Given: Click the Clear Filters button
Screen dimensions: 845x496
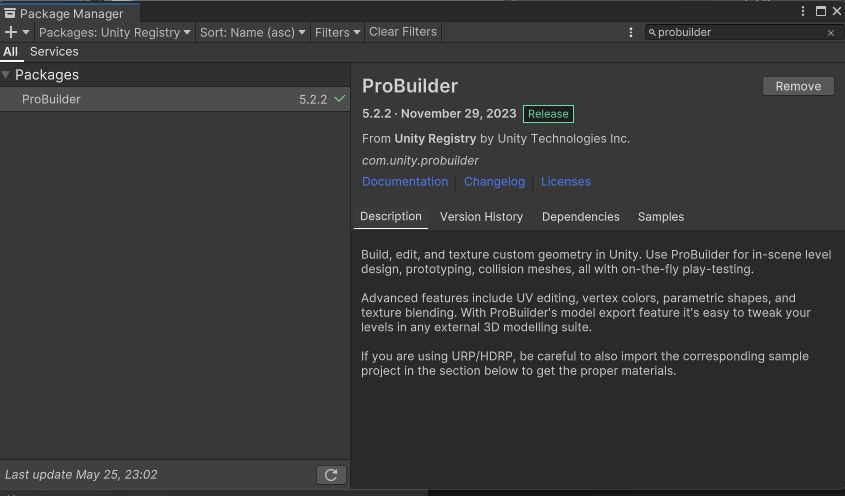Looking at the screenshot, I should [x=403, y=32].
